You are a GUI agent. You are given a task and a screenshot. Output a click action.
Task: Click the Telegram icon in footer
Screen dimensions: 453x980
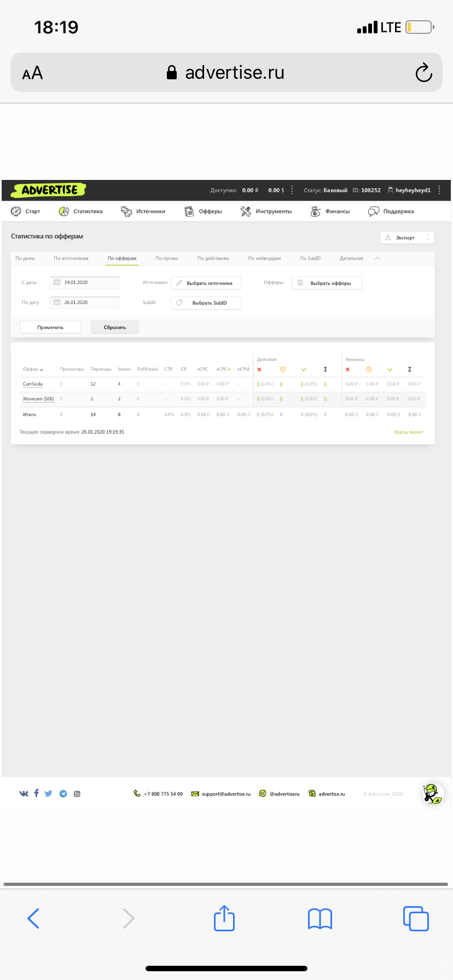tap(63, 794)
